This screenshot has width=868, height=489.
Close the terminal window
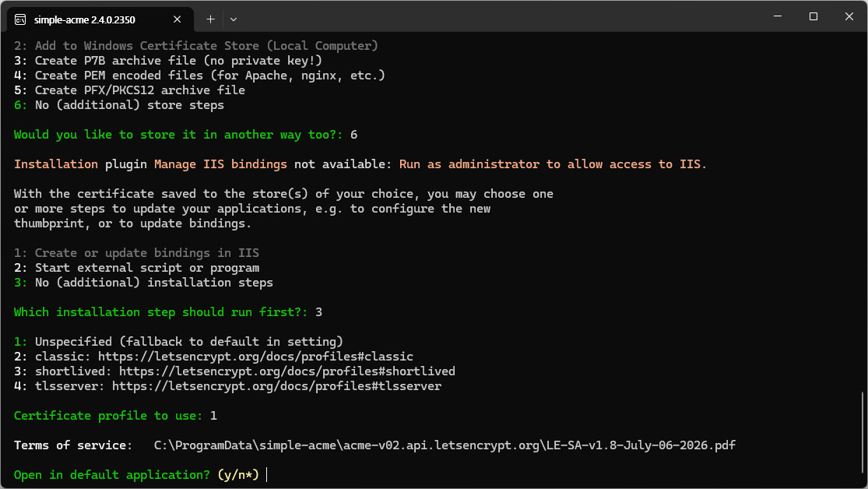pyautogui.click(x=849, y=16)
